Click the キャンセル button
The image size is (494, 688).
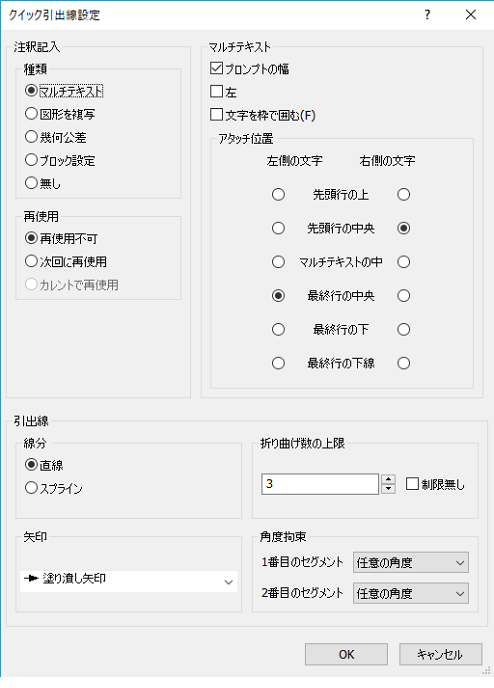(440, 654)
